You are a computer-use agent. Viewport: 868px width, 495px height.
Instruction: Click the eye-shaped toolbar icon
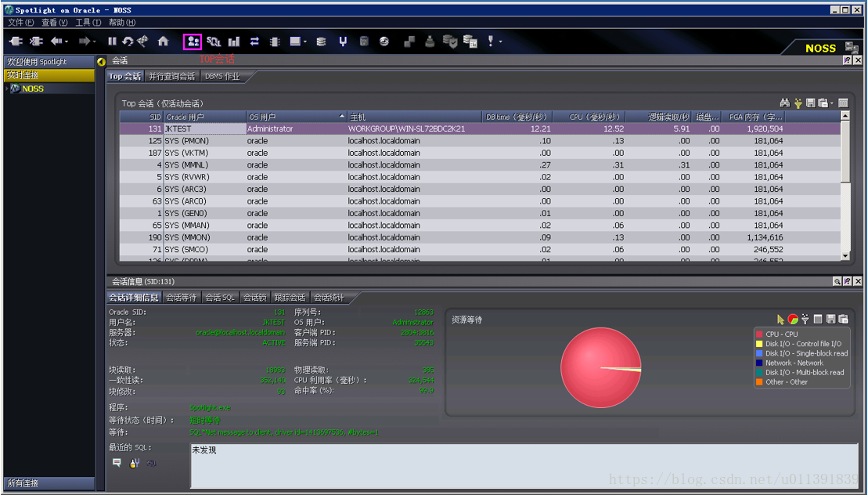(x=384, y=42)
